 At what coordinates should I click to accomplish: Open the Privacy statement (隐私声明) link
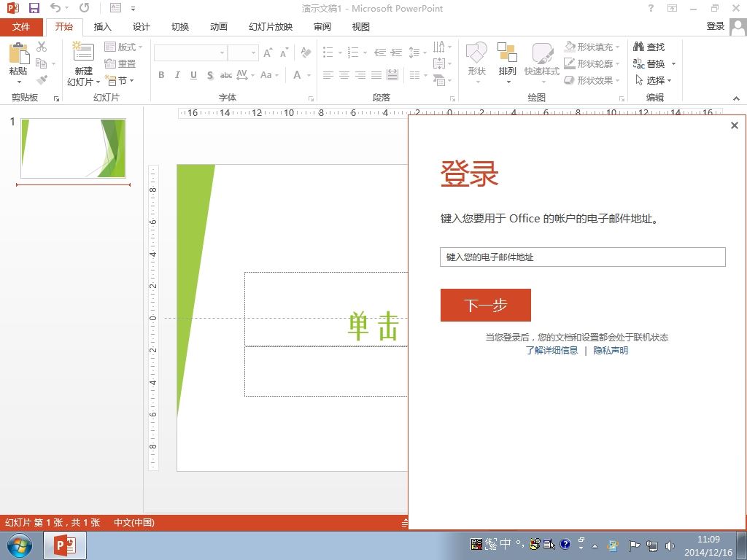coord(611,351)
